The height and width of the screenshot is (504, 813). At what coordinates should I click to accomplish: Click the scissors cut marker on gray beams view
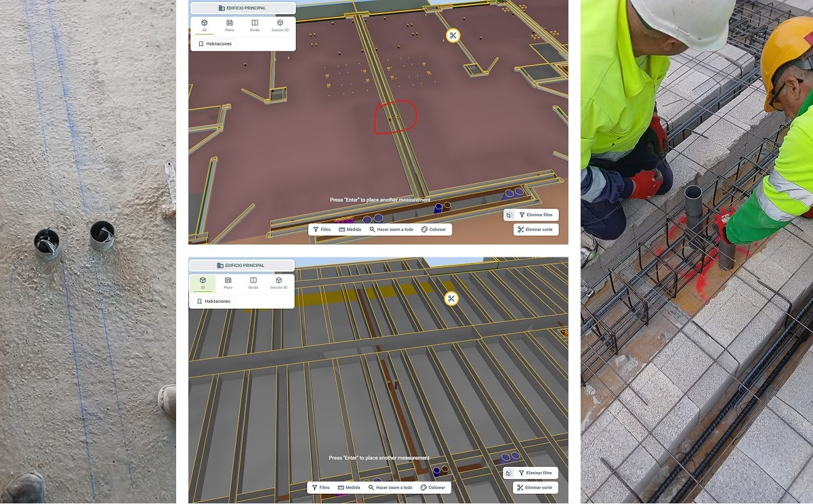(x=451, y=299)
